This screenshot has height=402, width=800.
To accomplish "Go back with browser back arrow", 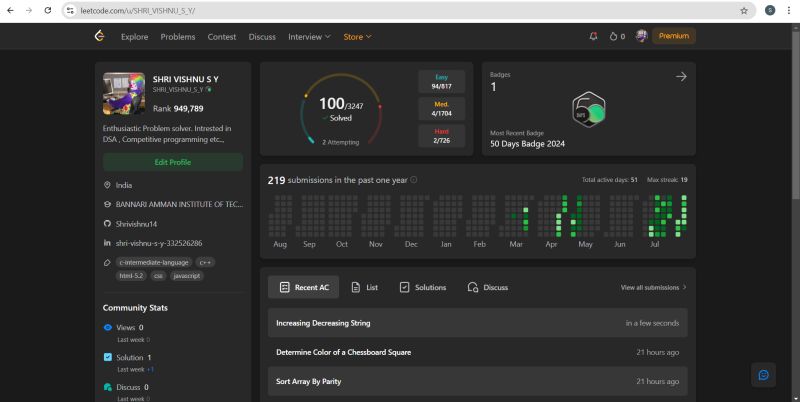I will tap(10, 10).
